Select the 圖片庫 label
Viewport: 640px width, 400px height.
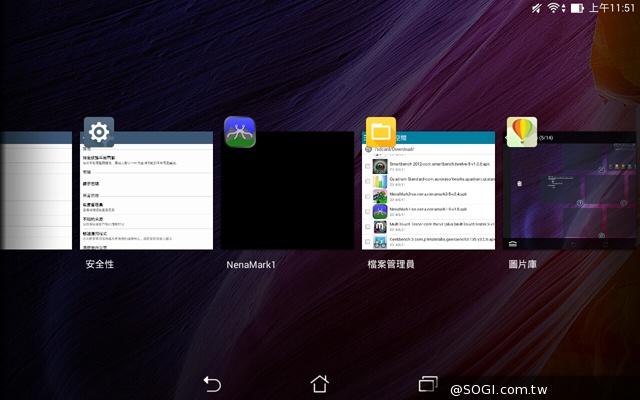pos(522,264)
